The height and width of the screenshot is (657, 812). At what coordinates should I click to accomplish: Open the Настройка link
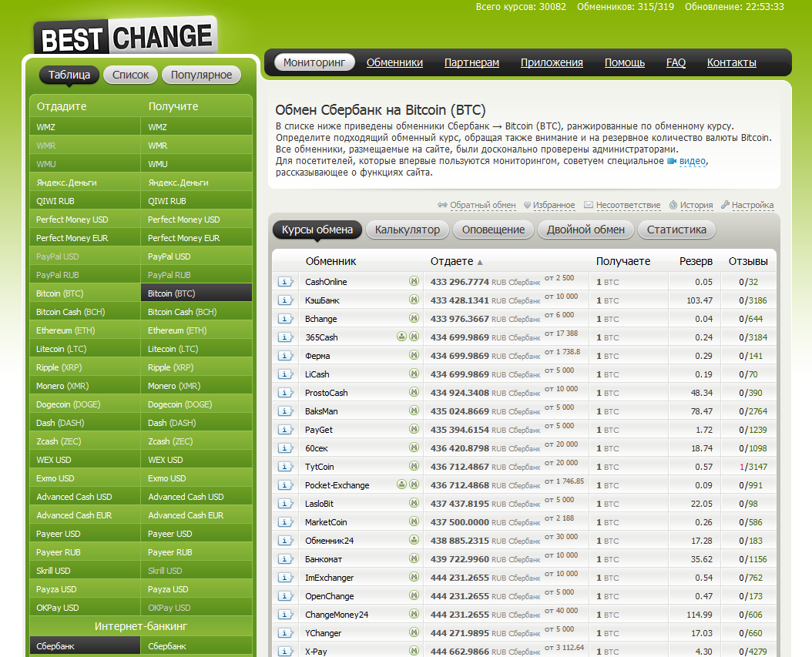coord(753,205)
